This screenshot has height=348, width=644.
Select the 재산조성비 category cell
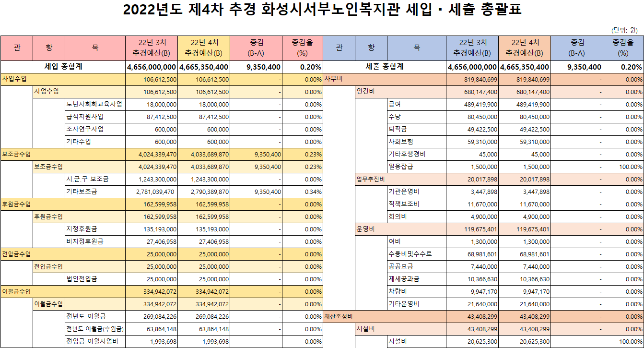coord(339,316)
